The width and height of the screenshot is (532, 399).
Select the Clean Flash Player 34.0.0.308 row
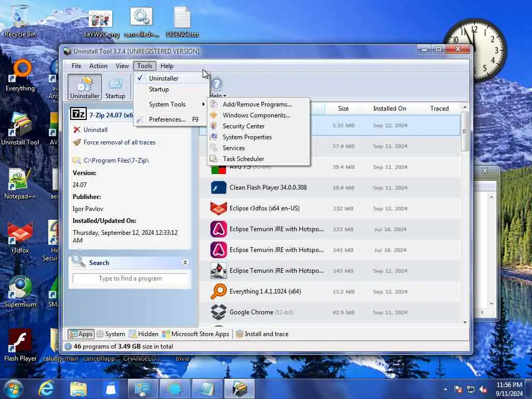329,187
